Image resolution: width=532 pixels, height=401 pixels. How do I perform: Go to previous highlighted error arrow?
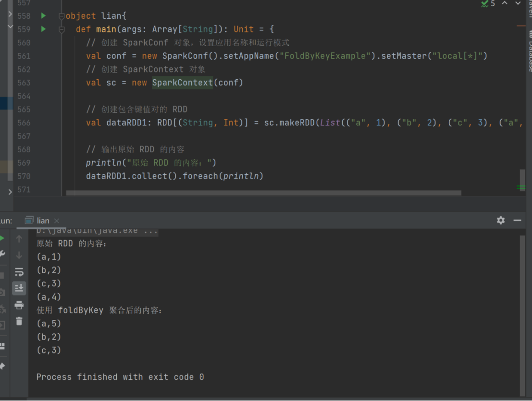(505, 3)
